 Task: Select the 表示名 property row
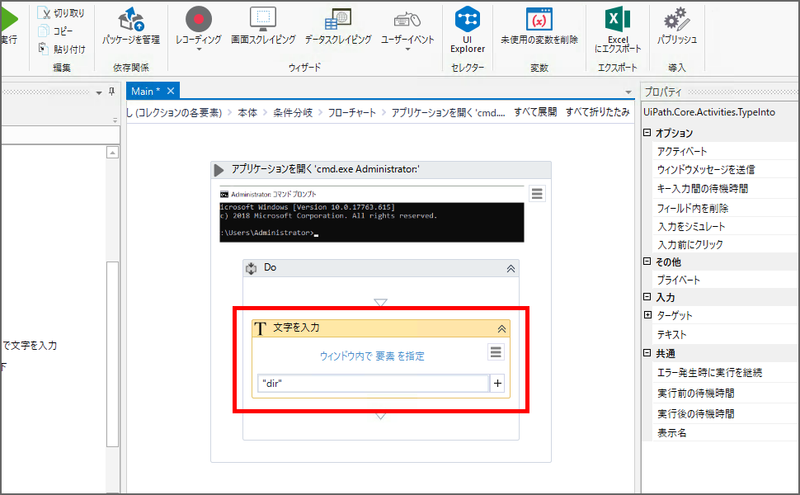pyautogui.click(x=726, y=433)
